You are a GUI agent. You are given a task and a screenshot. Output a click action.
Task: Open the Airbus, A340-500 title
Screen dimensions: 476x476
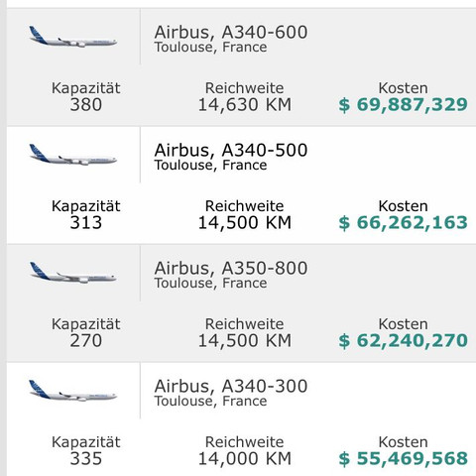click(231, 151)
